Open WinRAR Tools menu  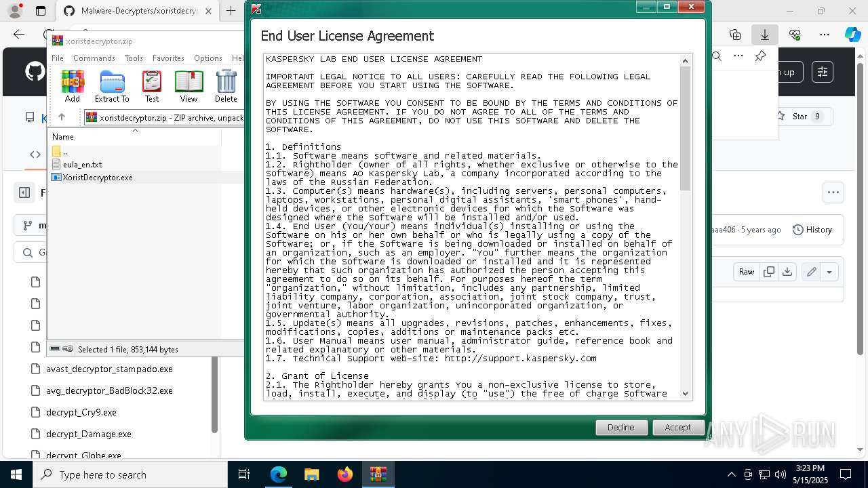point(134,58)
